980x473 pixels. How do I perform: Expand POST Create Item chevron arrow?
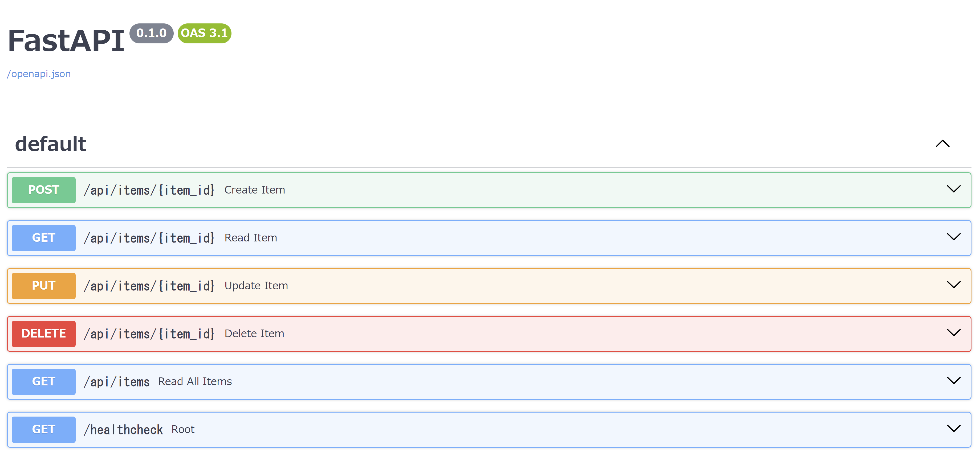click(953, 189)
